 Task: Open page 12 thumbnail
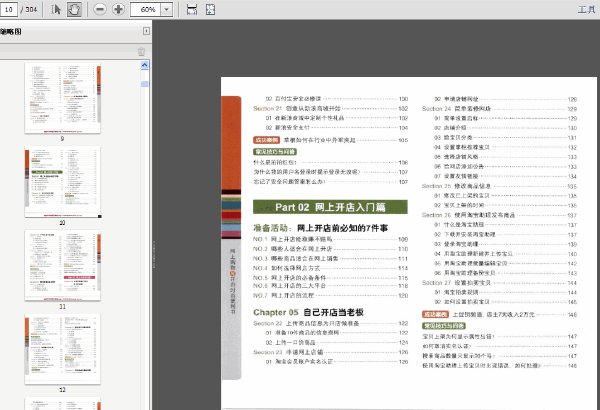(63, 349)
